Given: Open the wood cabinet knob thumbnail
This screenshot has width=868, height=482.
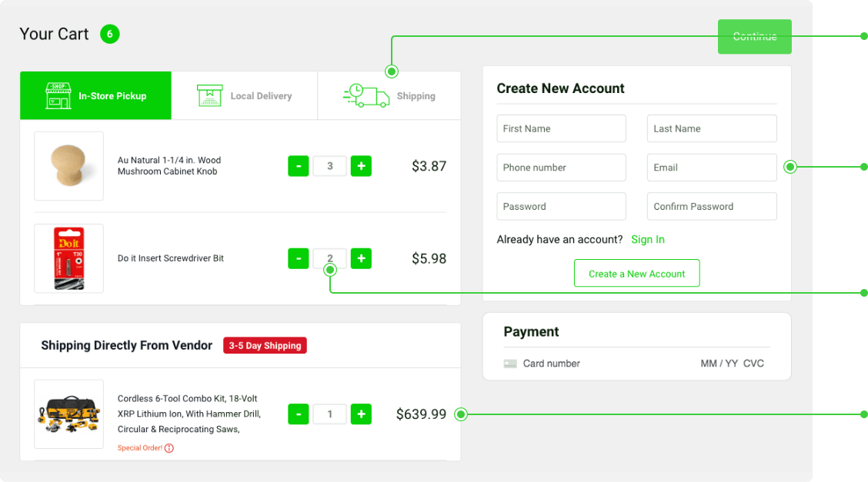Looking at the screenshot, I should point(69,166).
